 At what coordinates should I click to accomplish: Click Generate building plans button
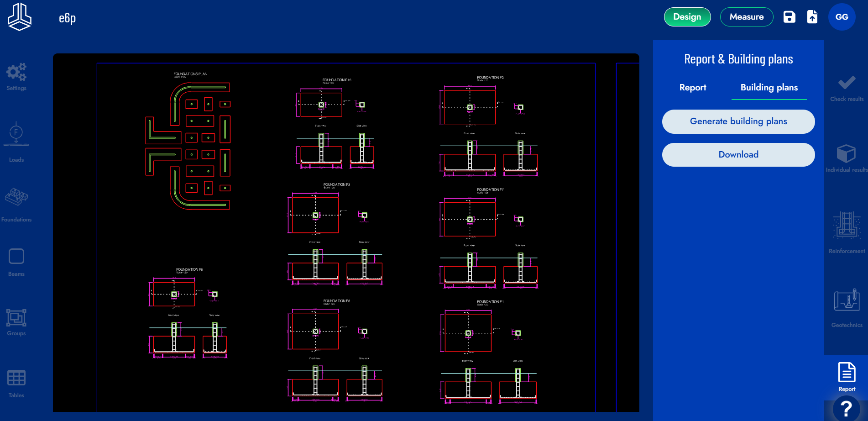(738, 121)
